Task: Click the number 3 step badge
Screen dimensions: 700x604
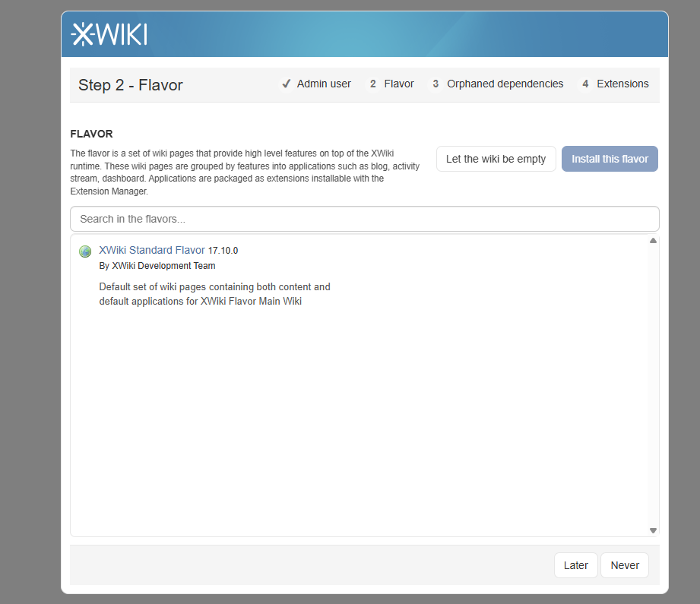Action: (436, 84)
